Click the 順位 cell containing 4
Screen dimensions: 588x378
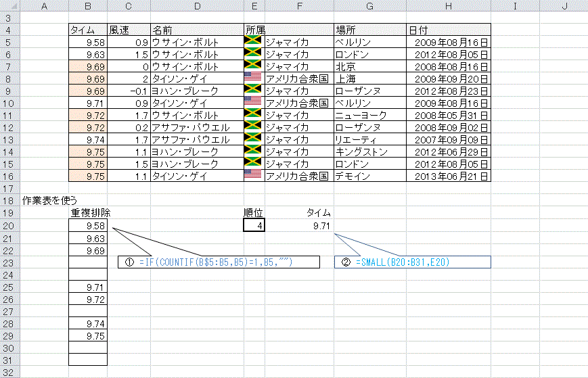(x=254, y=225)
